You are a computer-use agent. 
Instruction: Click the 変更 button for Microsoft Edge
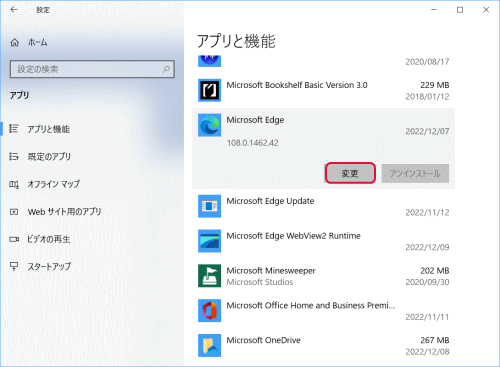(x=350, y=173)
